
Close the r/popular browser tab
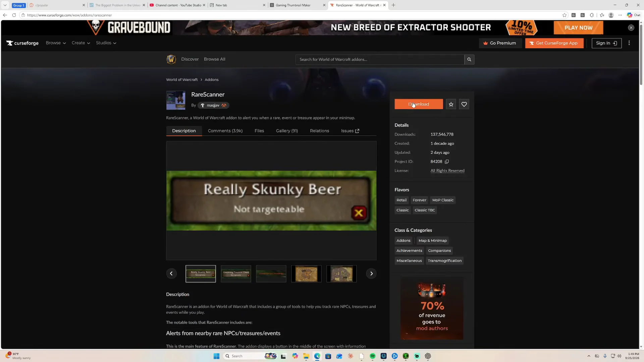coord(84,5)
